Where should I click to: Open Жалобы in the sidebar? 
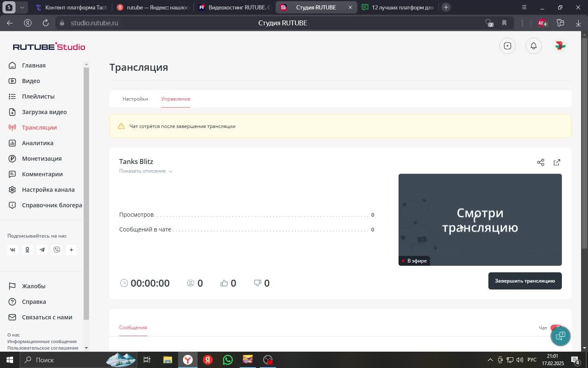click(x=27, y=286)
